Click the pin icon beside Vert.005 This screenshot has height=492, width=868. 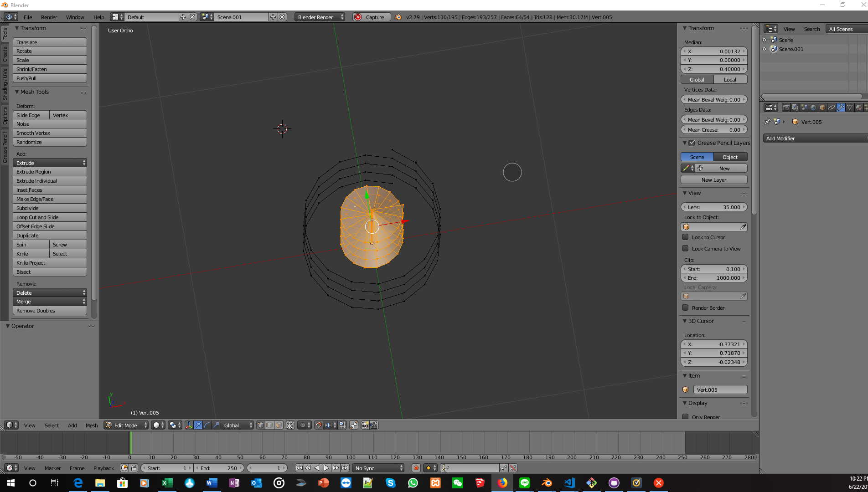point(768,122)
